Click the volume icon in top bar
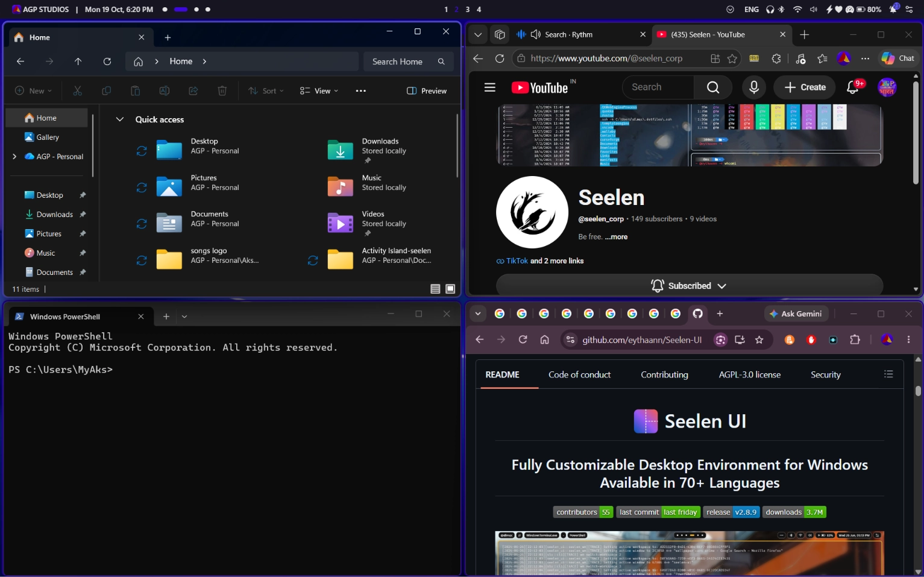The width and height of the screenshot is (924, 577). (x=813, y=10)
